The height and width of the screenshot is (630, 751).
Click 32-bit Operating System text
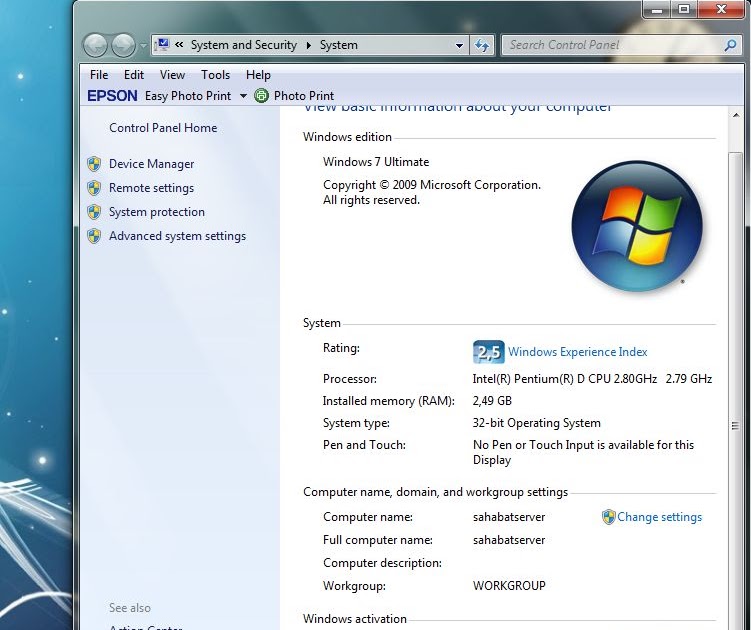pyautogui.click(x=536, y=423)
